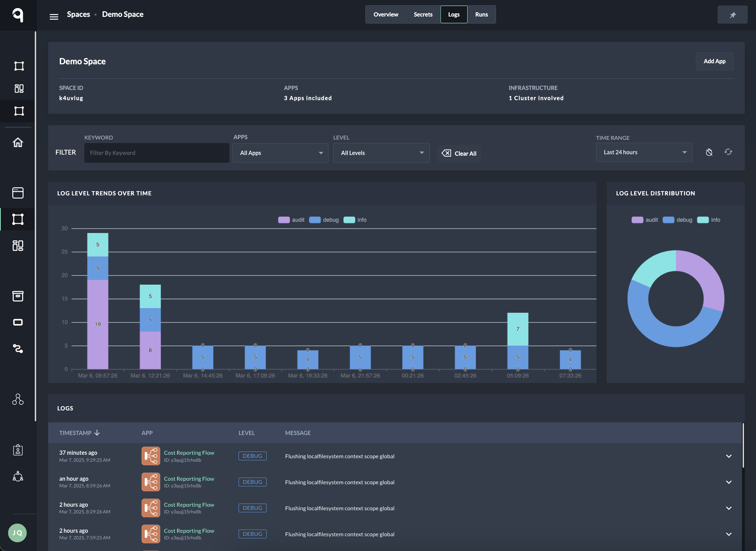Open the Last 24 hours time range dropdown

644,152
